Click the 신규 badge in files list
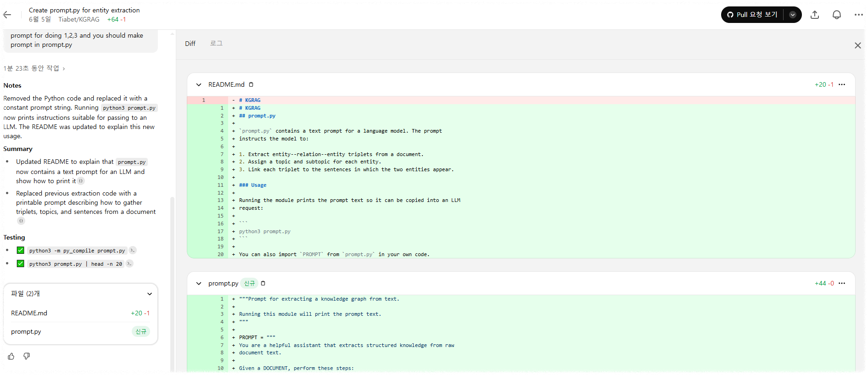Image resolution: width=868 pixels, height=375 pixels. click(141, 331)
